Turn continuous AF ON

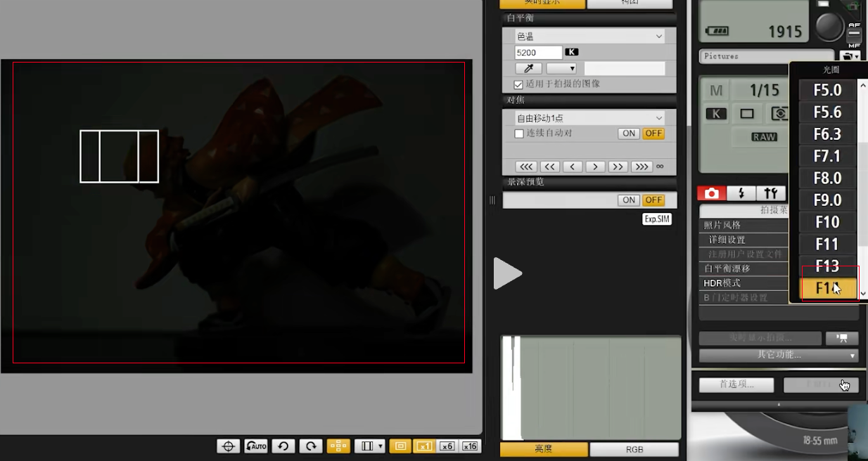[629, 134]
